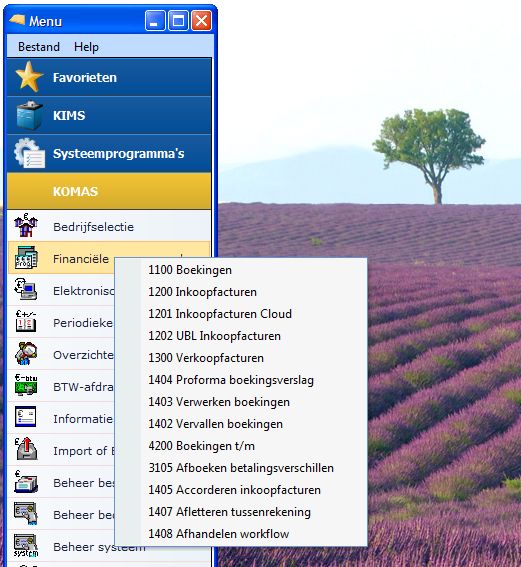
Task: Open 1405 Accorderen inkoopfacturen
Action: (241, 490)
